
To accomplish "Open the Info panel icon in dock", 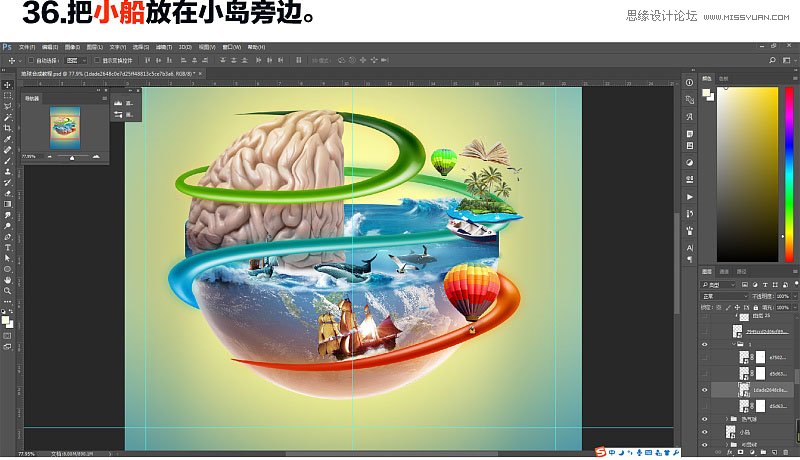I will click(x=689, y=83).
